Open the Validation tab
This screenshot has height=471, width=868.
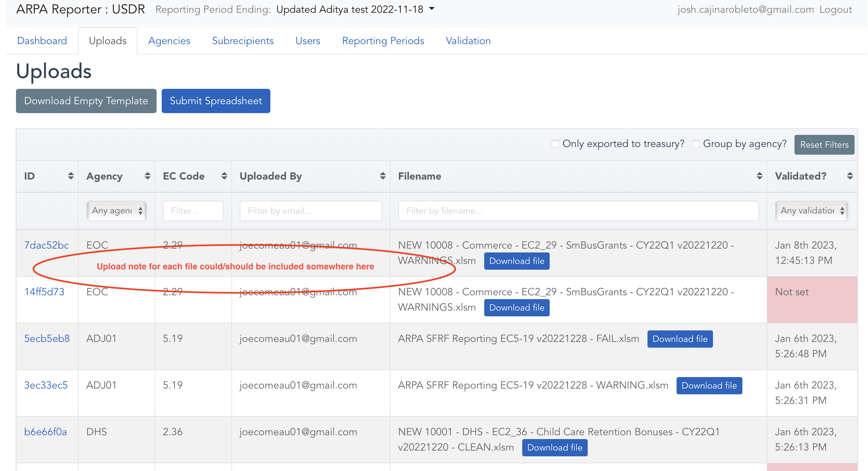(x=468, y=41)
